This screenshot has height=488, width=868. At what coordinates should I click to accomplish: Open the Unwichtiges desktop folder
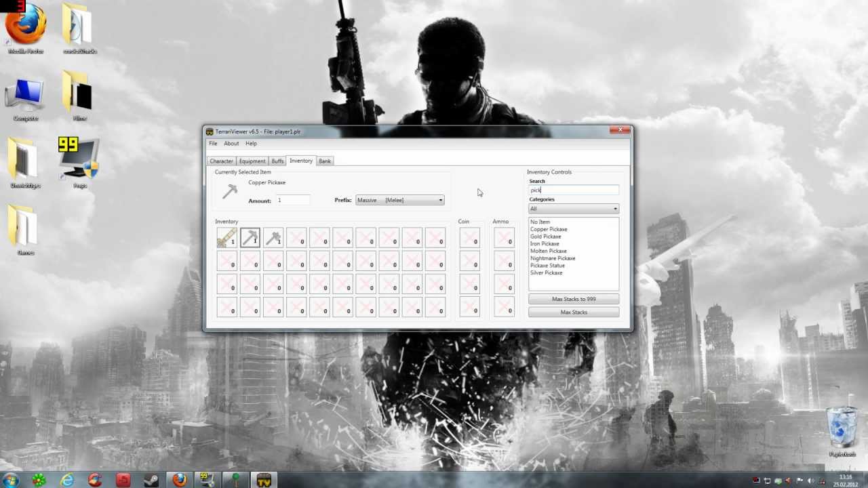click(x=25, y=163)
